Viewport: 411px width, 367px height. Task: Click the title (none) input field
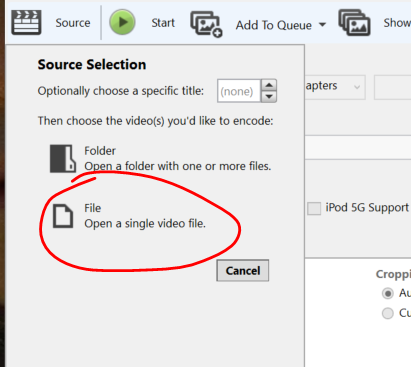[239, 91]
